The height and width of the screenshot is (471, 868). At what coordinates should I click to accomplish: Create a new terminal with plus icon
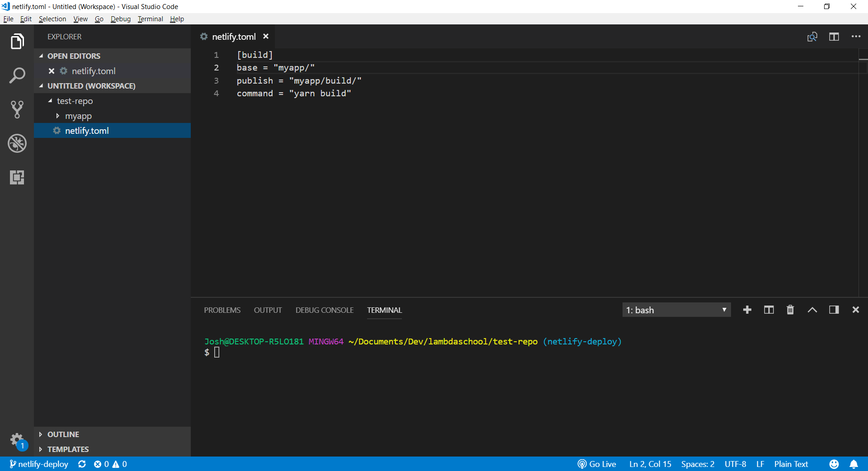pos(747,310)
